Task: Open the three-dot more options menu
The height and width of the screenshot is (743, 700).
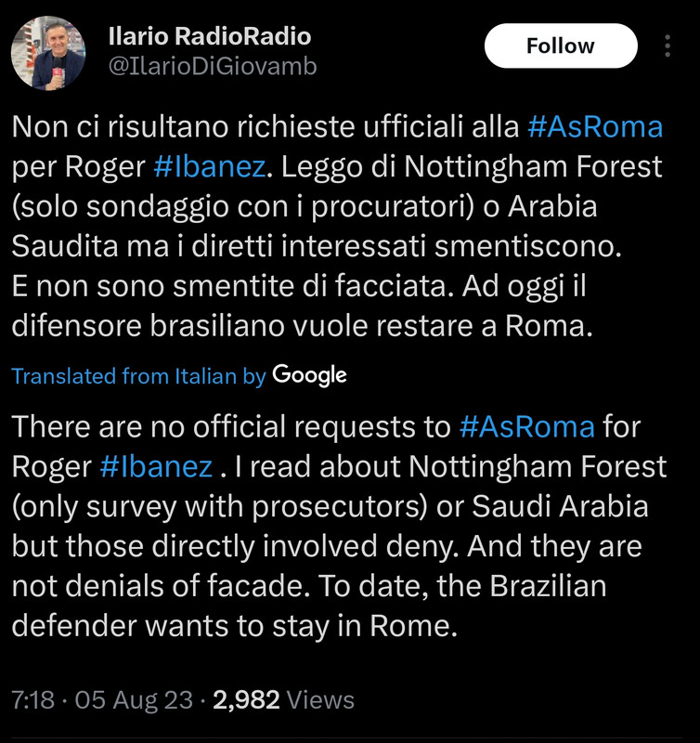Action: pos(667,46)
